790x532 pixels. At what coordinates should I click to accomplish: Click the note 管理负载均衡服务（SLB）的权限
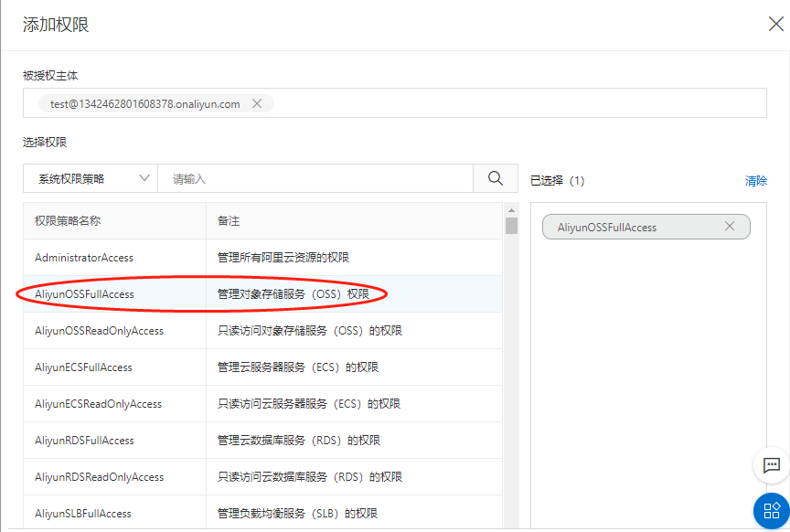[x=297, y=514]
